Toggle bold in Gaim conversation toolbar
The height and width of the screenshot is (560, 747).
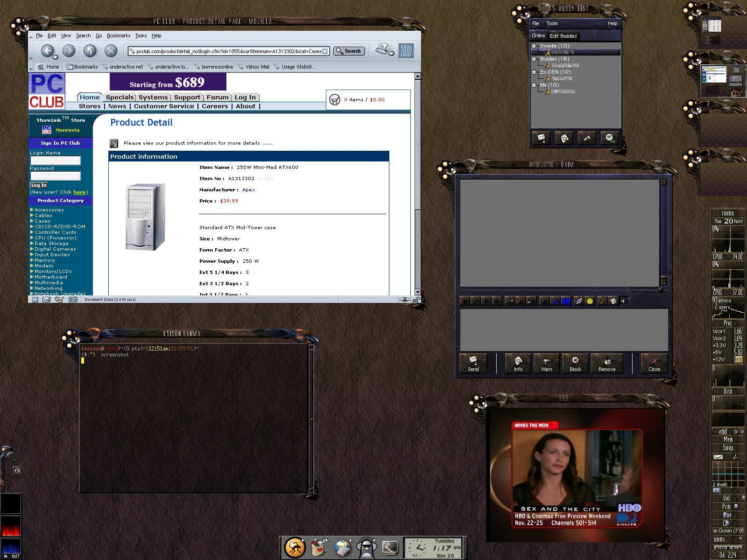(x=465, y=301)
